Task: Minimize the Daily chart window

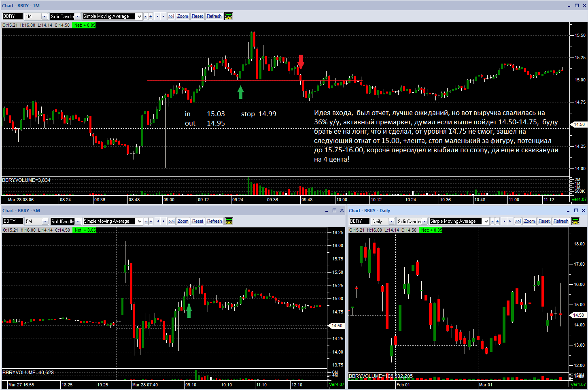Action: [568, 211]
